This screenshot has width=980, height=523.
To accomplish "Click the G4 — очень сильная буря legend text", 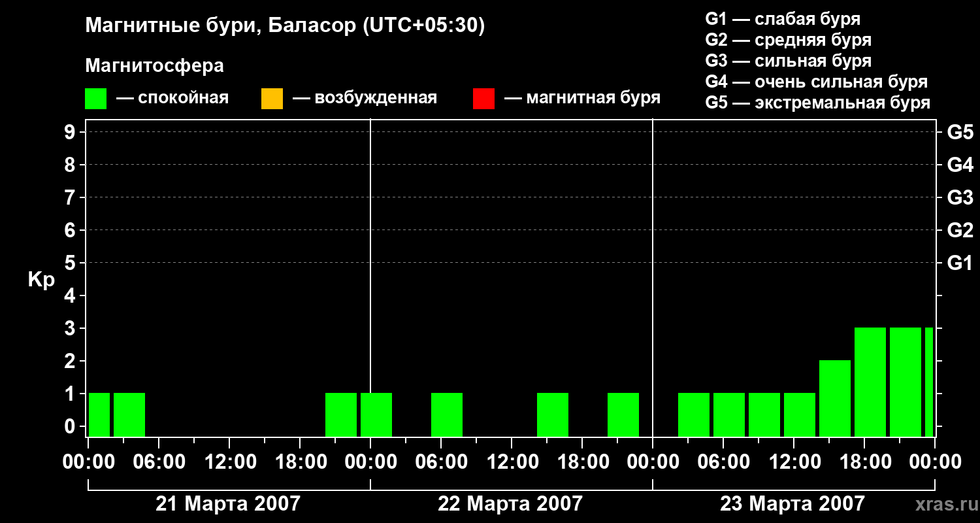I will click(817, 82).
